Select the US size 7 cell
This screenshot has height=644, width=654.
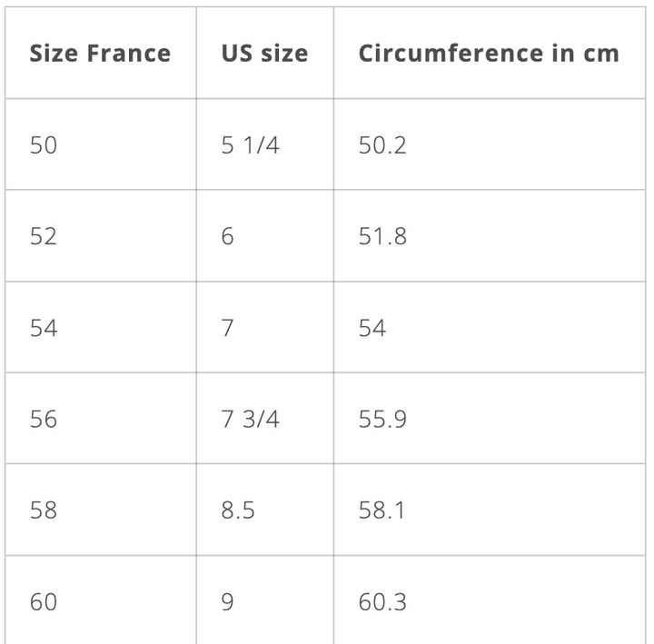point(227,328)
